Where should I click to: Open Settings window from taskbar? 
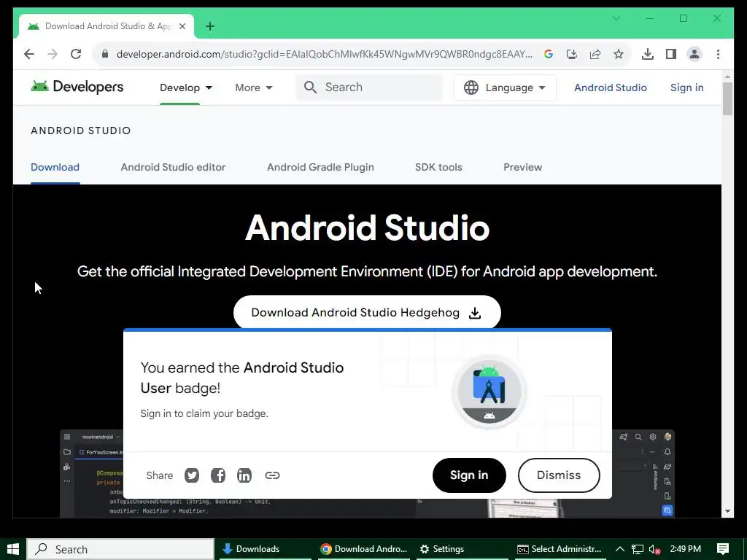[460, 549]
